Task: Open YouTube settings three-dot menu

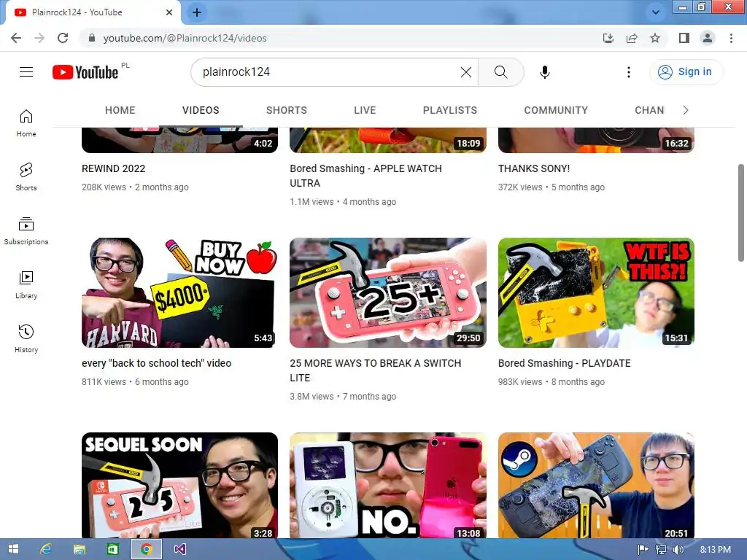Action: coord(628,72)
